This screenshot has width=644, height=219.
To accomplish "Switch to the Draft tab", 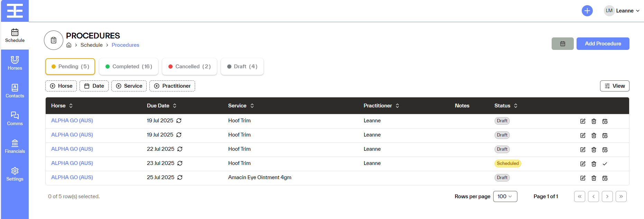I will point(242,67).
